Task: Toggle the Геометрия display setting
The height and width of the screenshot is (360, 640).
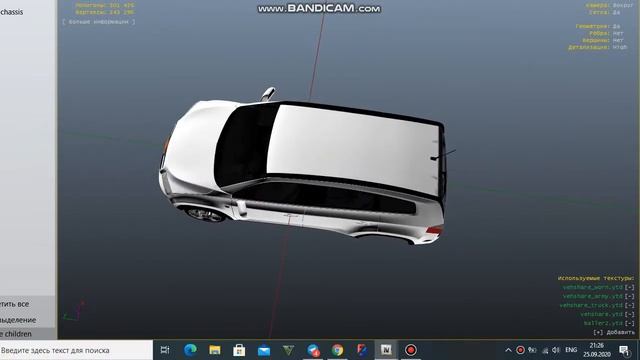Action: click(x=616, y=26)
